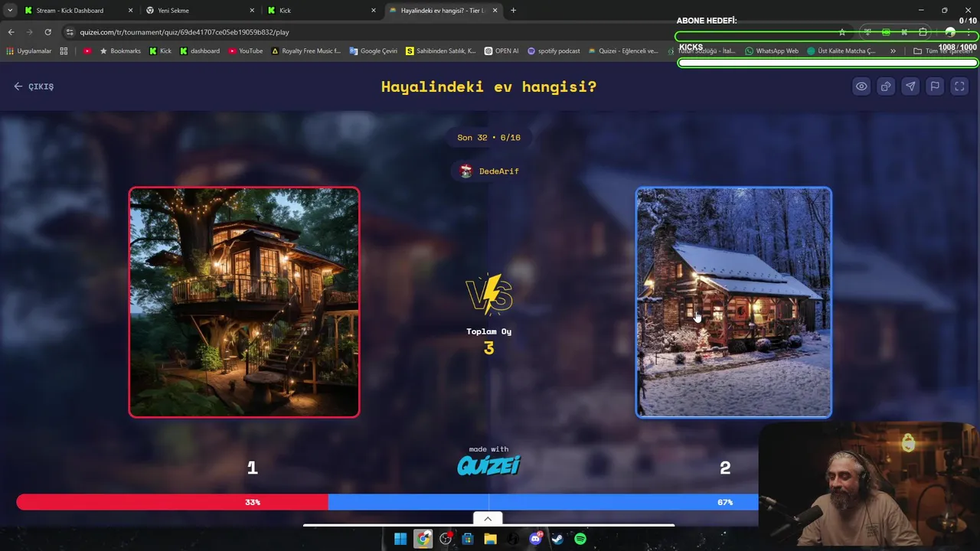This screenshot has width=980, height=551.
Task: Open the dashboard bookmark
Action: (x=199, y=51)
